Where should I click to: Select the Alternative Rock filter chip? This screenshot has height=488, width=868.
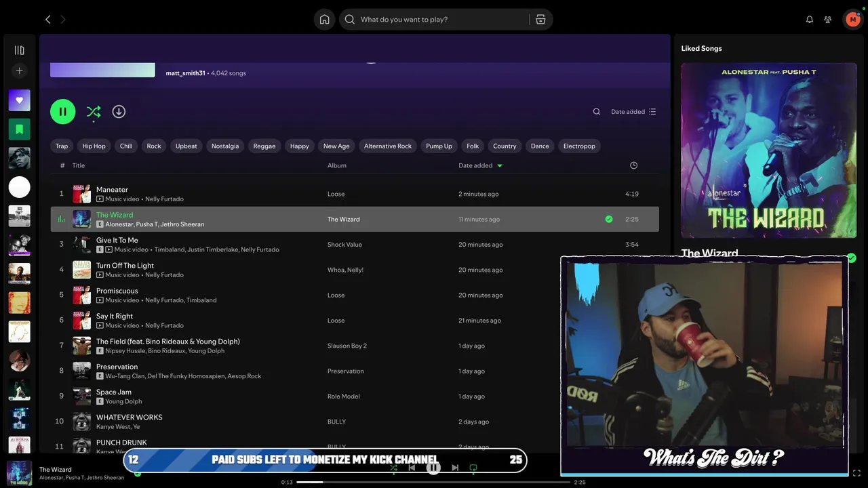388,146
